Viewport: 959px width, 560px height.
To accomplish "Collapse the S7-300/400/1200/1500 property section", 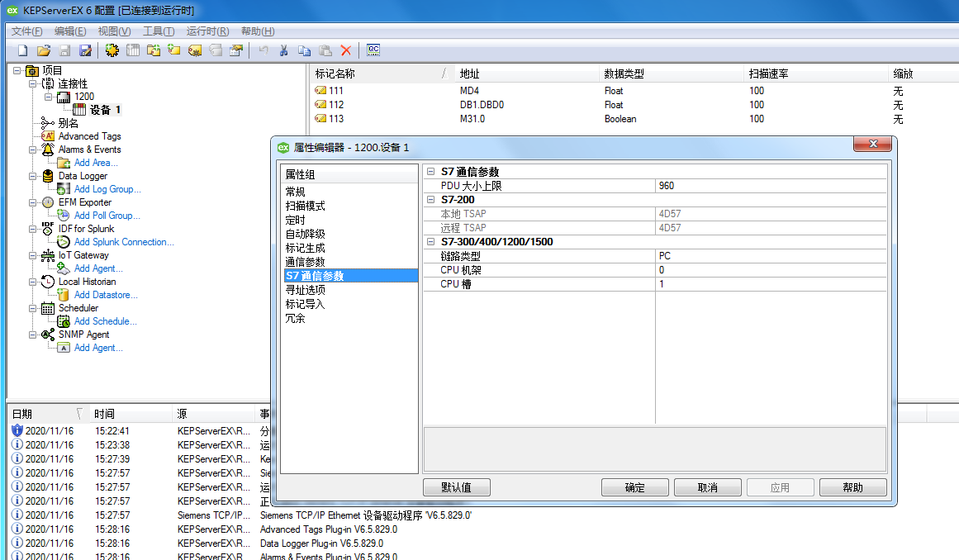I will point(430,242).
